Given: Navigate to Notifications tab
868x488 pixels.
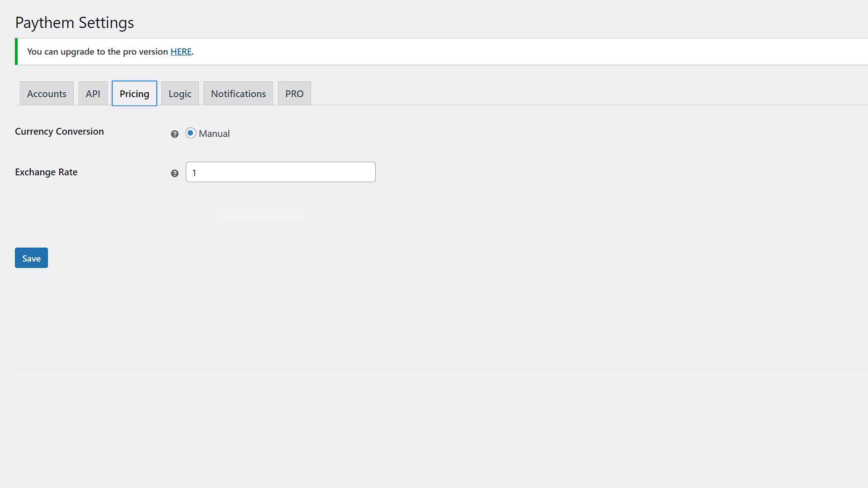Looking at the screenshot, I should click(238, 94).
